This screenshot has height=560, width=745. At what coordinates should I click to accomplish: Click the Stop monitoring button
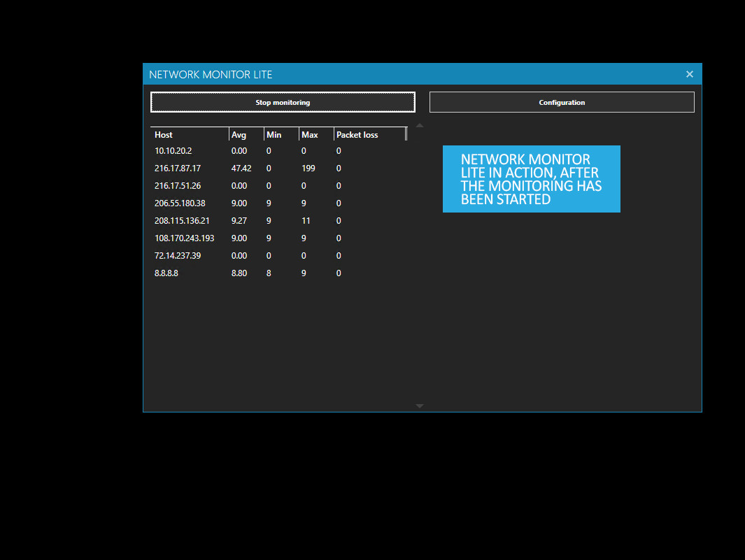(282, 101)
